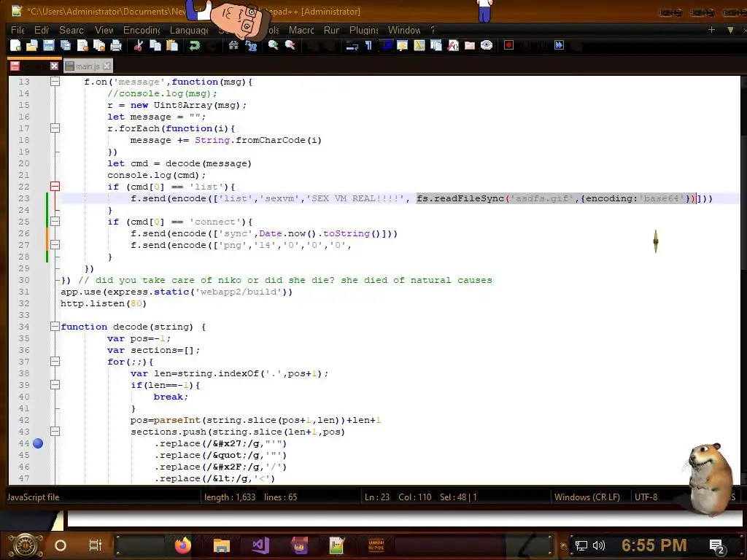Image resolution: width=747 pixels, height=560 pixels.
Task: Click the green Undo arrow icon
Action: (x=194, y=46)
